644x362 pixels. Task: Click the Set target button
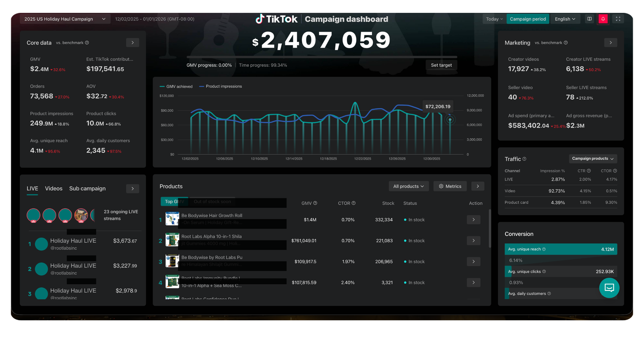tap(441, 65)
